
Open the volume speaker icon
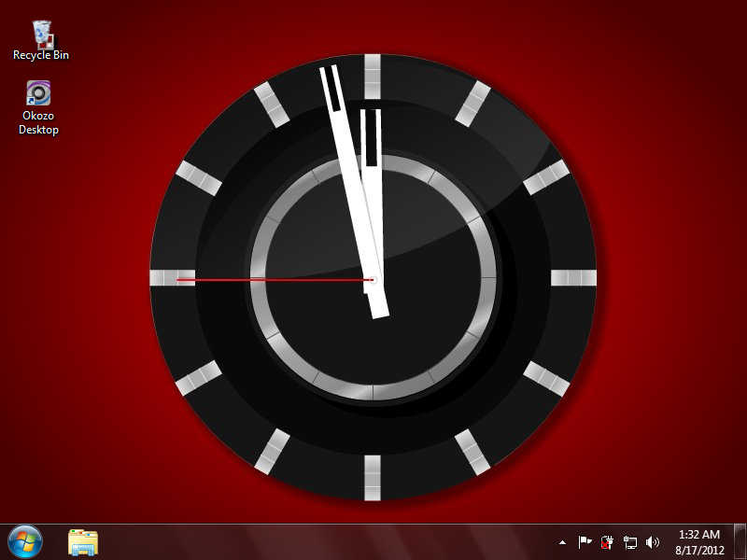[x=652, y=542]
